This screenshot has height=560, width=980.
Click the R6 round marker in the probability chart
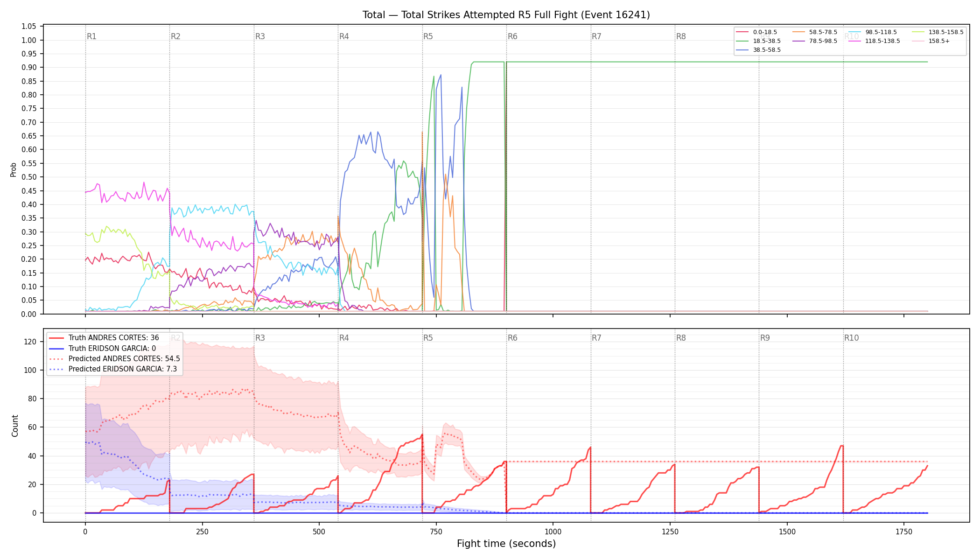512,36
